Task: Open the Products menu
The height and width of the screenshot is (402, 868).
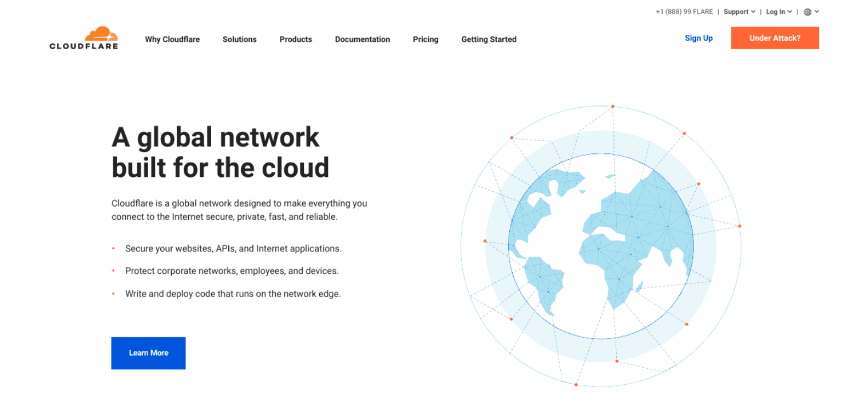Action: [x=295, y=39]
